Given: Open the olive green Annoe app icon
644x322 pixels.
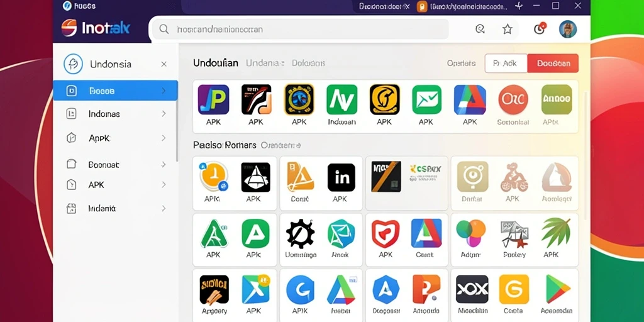Looking at the screenshot, I should pyautogui.click(x=557, y=99).
